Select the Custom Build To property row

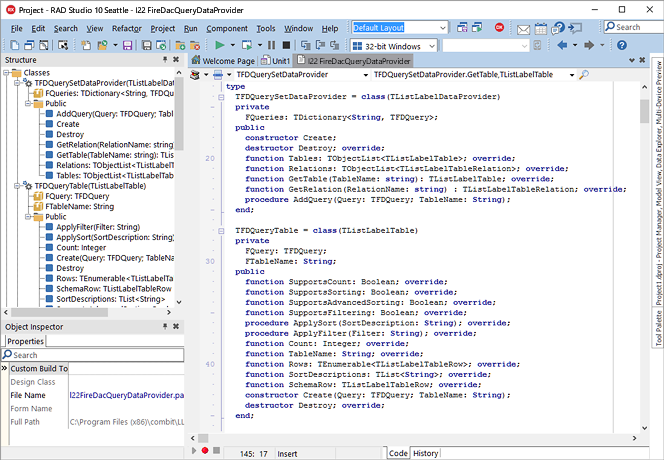pos(39,369)
